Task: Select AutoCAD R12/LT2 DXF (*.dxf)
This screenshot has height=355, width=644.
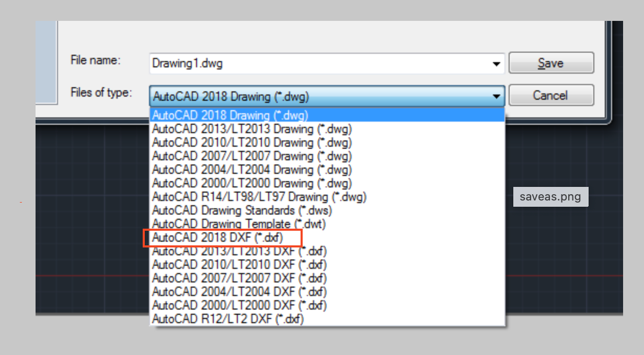Action: click(x=327, y=318)
